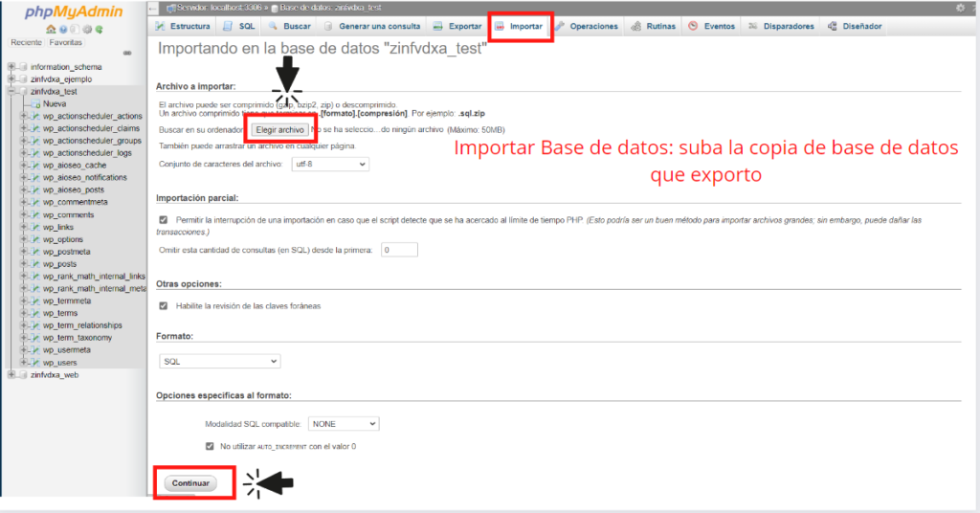This screenshot has width=980, height=513.
Task: Open Generar una consulta tab
Action: pos(372,26)
